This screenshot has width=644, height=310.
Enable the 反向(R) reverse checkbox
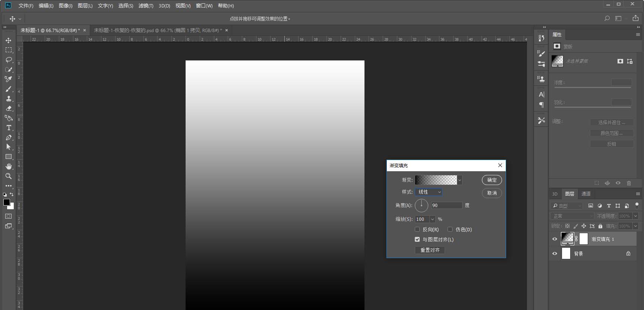[x=417, y=229]
